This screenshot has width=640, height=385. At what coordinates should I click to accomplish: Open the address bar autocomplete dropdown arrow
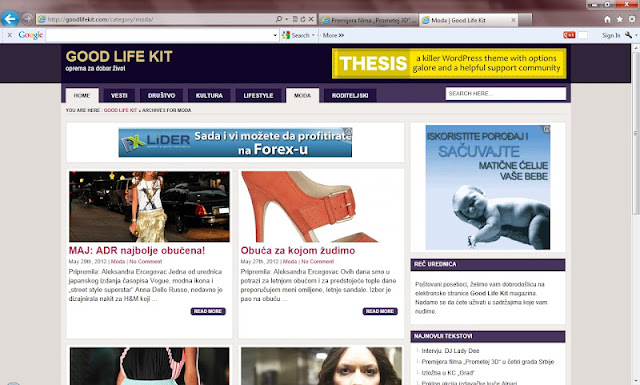pos(287,19)
